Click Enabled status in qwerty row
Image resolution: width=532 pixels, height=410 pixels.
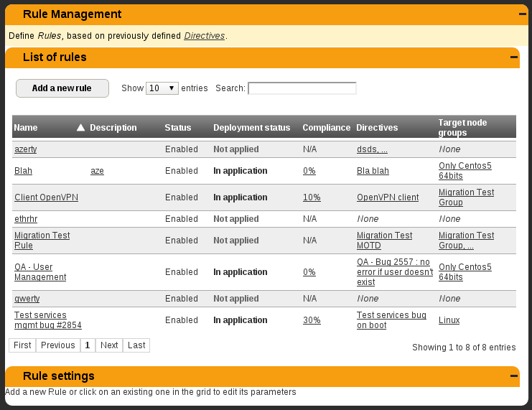tap(182, 299)
